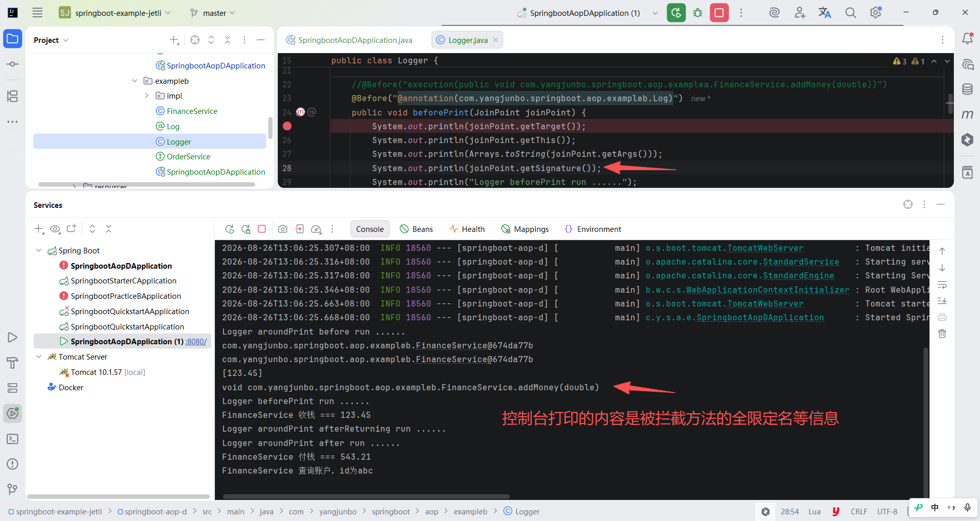
Task: Toggle microphone icon in input method bar
Action: (967, 507)
